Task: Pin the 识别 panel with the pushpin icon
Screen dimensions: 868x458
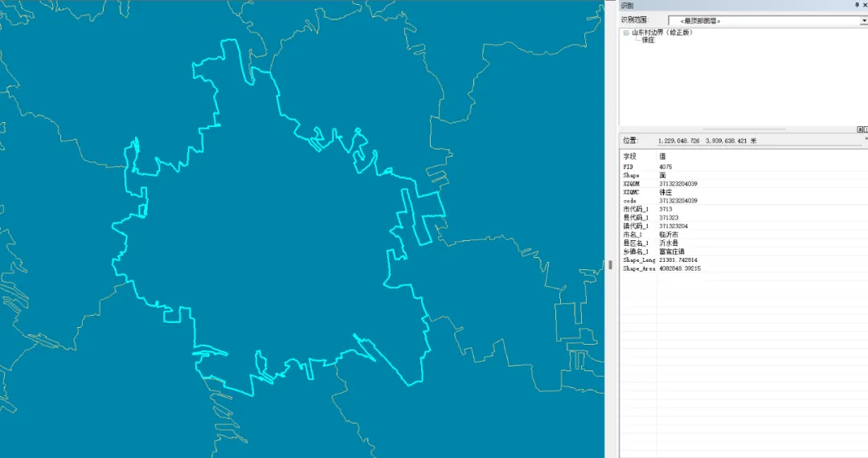Action: [858, 5]
